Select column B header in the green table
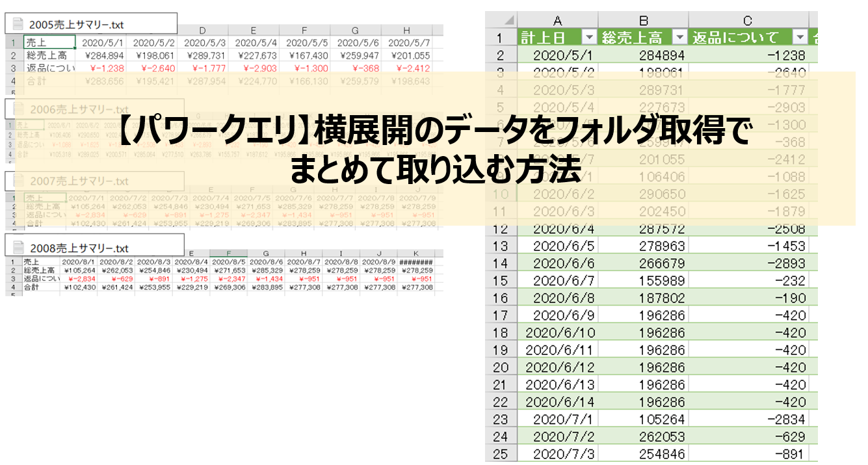The image size is (868, 465). click(x=643, y=20)
